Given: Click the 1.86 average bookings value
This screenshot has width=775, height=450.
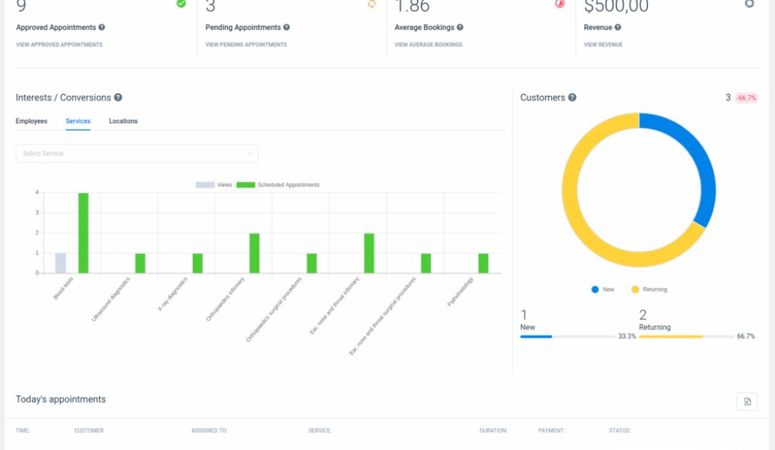Looking at the screenshot, I should [x=412, y=6].
